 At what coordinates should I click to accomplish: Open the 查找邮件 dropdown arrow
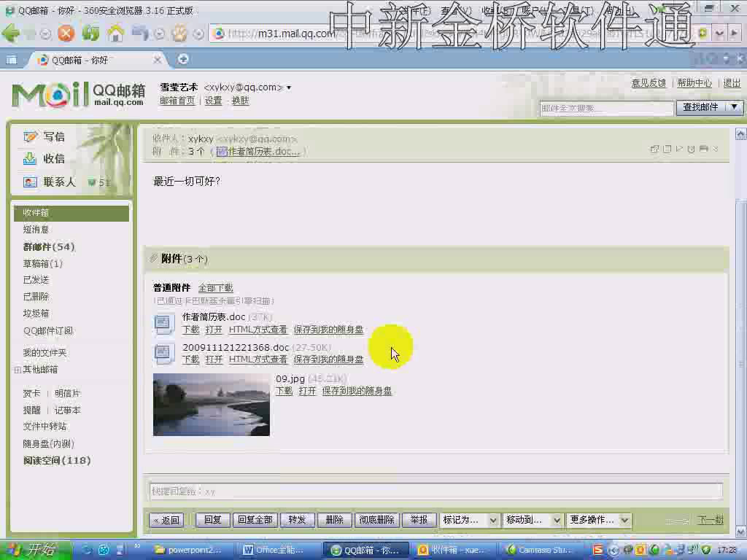(734, 107)
